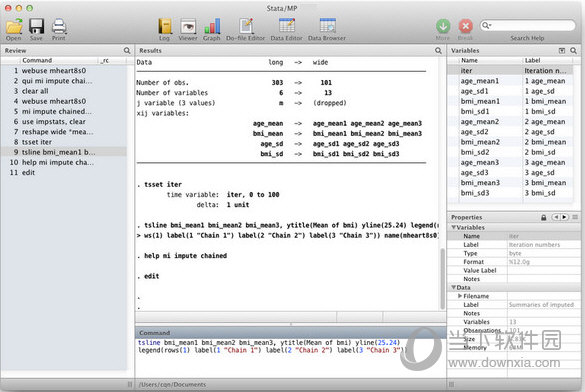Select the bmi_mean2 variable
This screenshot has height=392, width=585.
pyautogui.click(x=511, y=142)
